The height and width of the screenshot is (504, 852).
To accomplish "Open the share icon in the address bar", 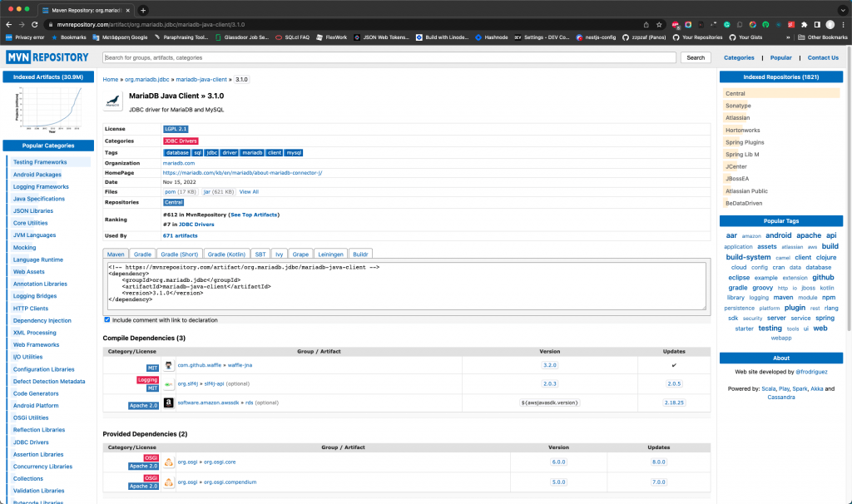I will [x=646, y=24].
